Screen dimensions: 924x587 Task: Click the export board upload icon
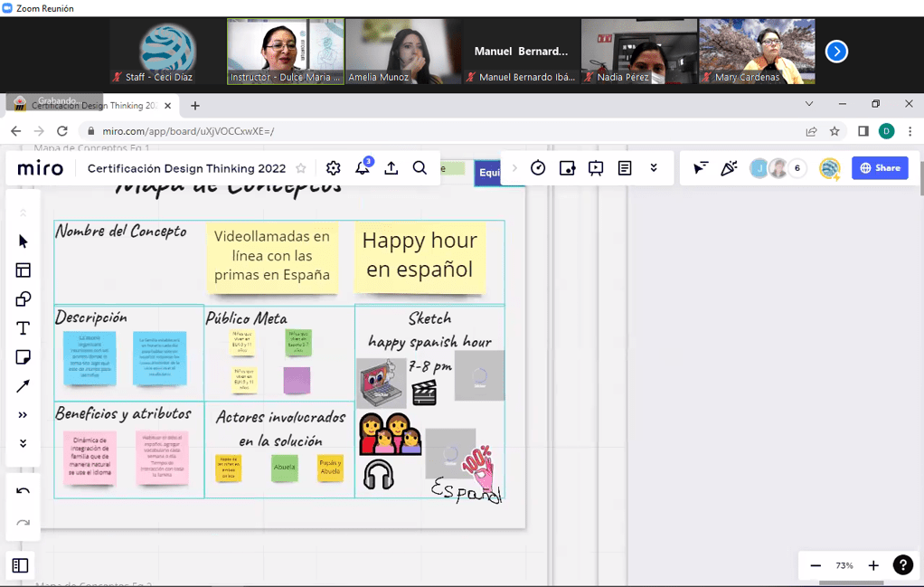[x=391, y=168]
